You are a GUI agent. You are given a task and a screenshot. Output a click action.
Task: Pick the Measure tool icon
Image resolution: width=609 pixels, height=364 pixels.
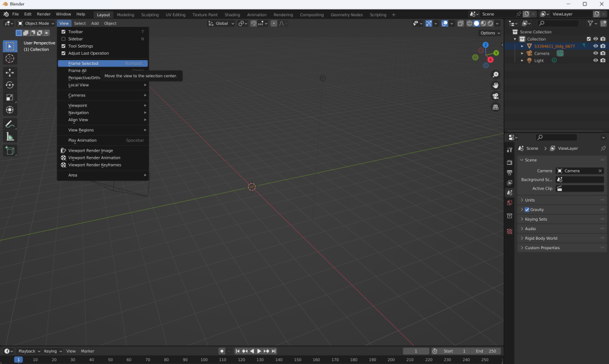[10, 137]
